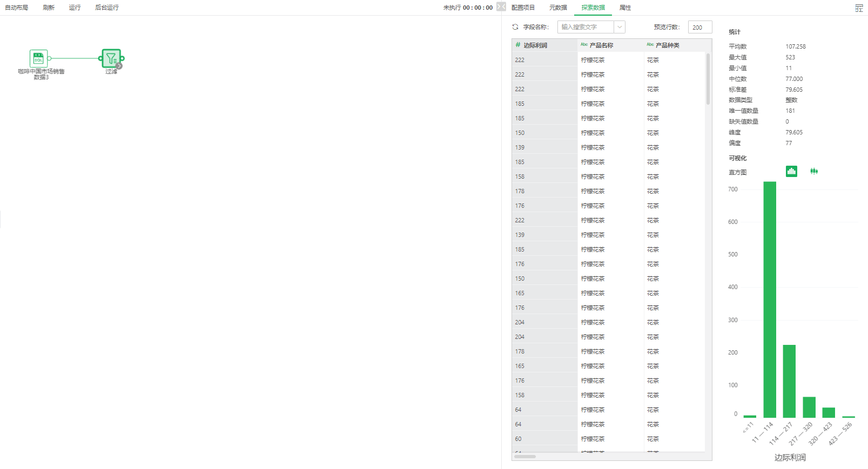
Task: Click the gray arrow badge on filter node
Action: tap(119, 66)
